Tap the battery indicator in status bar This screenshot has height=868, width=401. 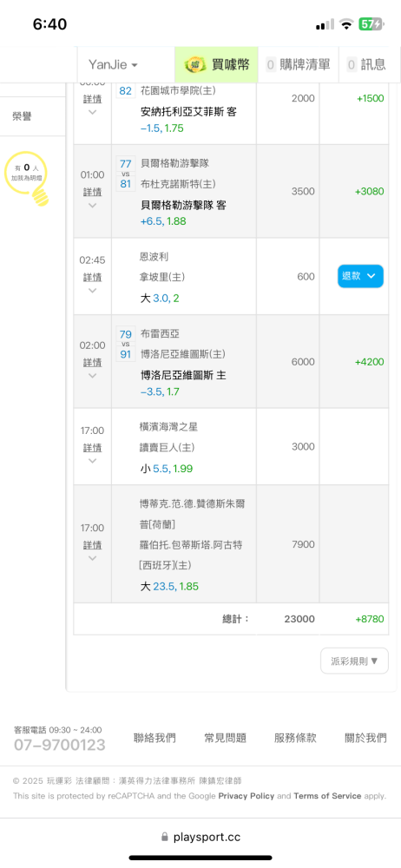click(371, 24)
